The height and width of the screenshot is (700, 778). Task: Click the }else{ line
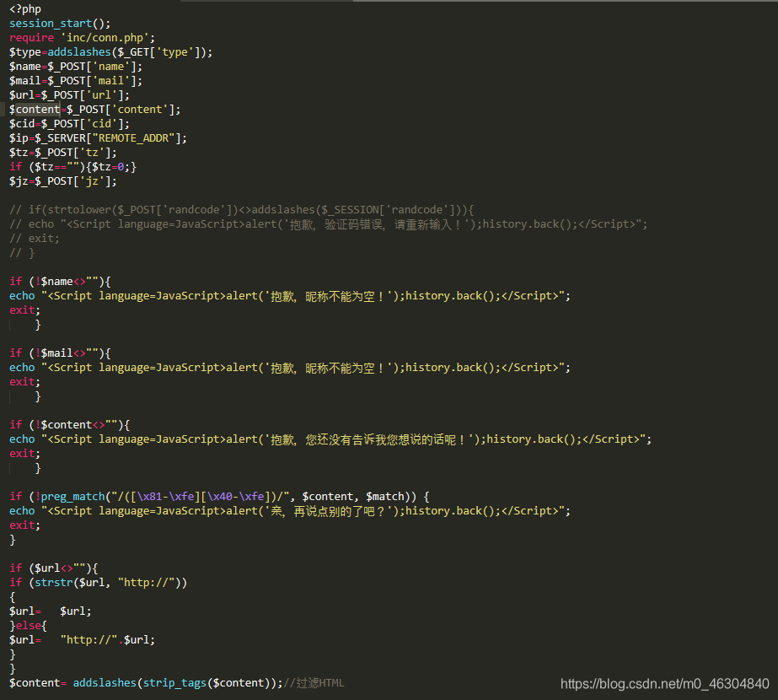(28, 626)
